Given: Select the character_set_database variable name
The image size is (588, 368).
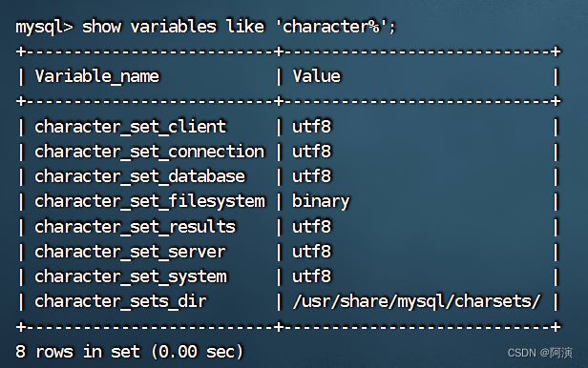Looking at the screenshot, I should click(x=140, y=176).
